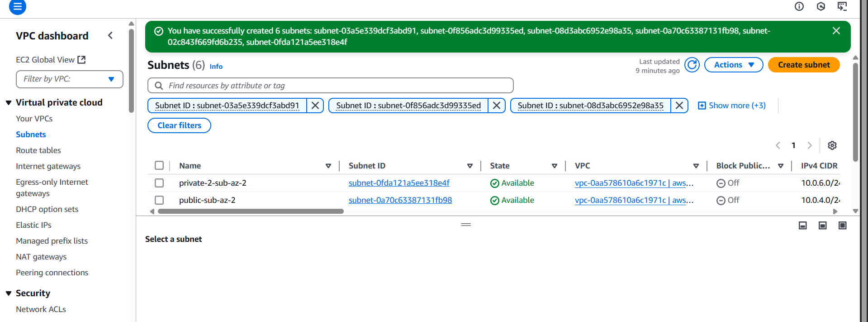Screen dimensions: 868x322
Task: Open table preferences gear
Action: (x=832, y=145)
